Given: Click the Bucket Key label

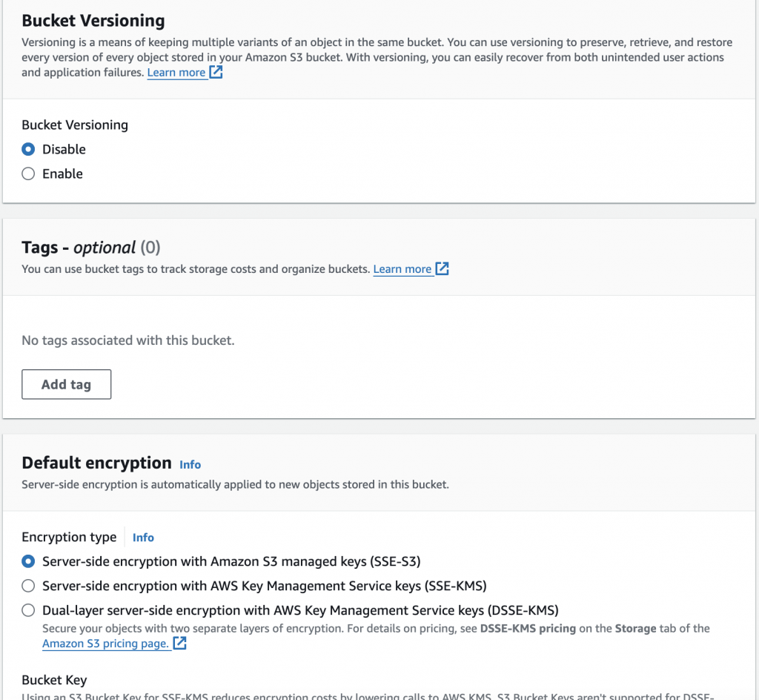Looking at the screenshot, I should point(54,680).
